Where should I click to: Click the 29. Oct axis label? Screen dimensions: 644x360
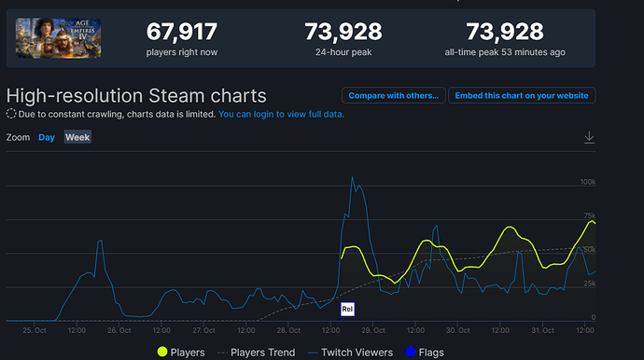point(373,330)
